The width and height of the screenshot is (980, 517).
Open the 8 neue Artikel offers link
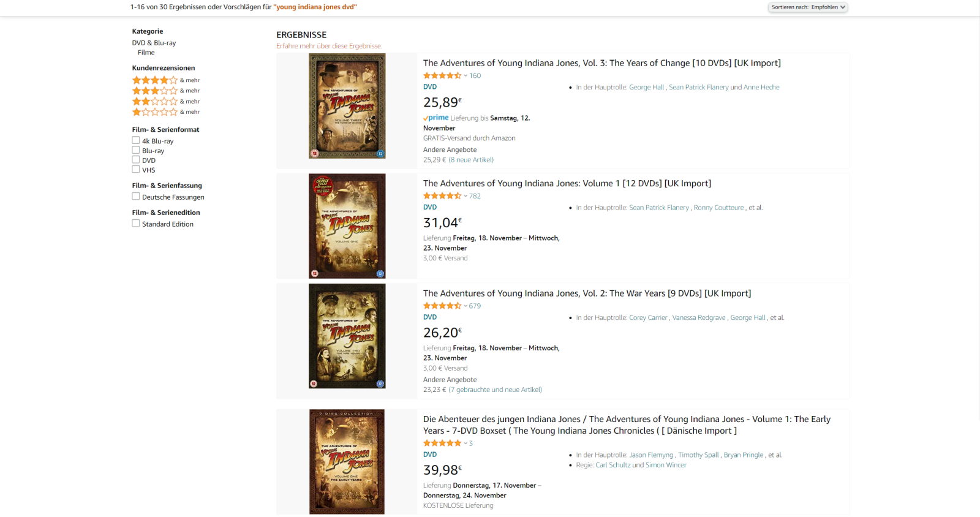tap(471, 160)
